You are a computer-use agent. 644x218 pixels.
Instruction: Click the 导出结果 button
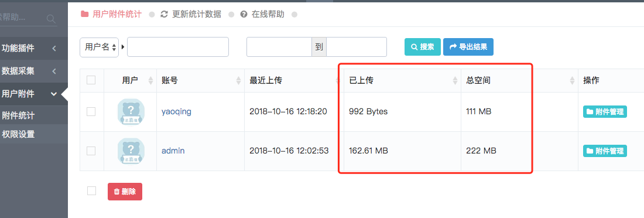click(x=468, y=47)
